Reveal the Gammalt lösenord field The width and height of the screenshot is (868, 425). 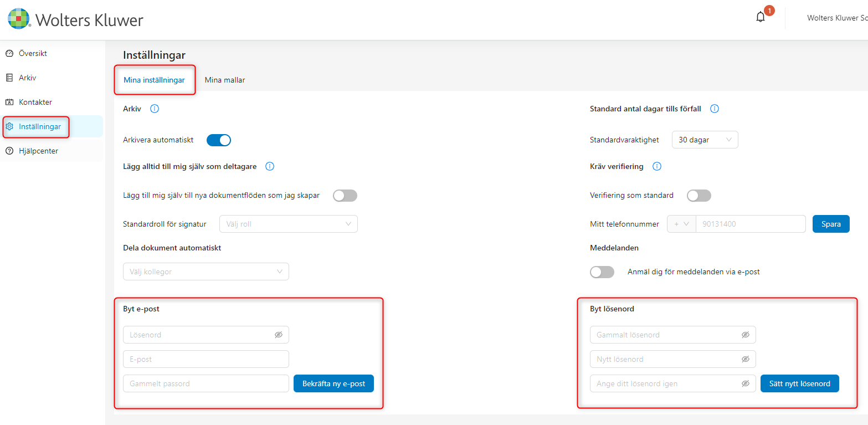tap(746, 335)
